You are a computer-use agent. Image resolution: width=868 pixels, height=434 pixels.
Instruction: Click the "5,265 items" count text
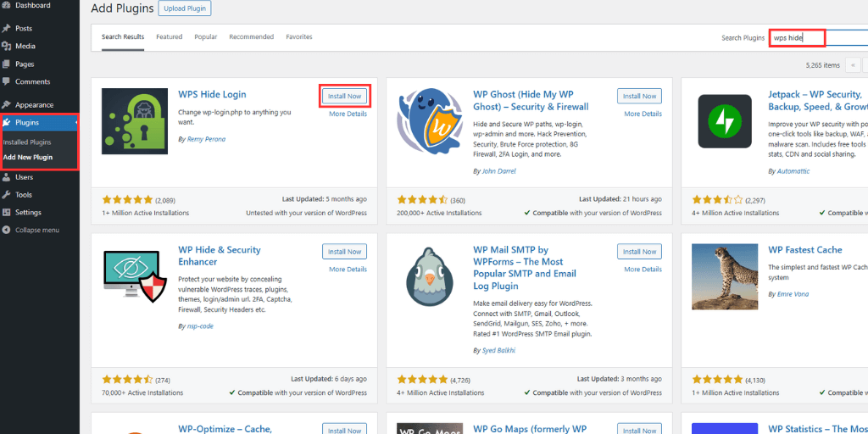(823, 65)
